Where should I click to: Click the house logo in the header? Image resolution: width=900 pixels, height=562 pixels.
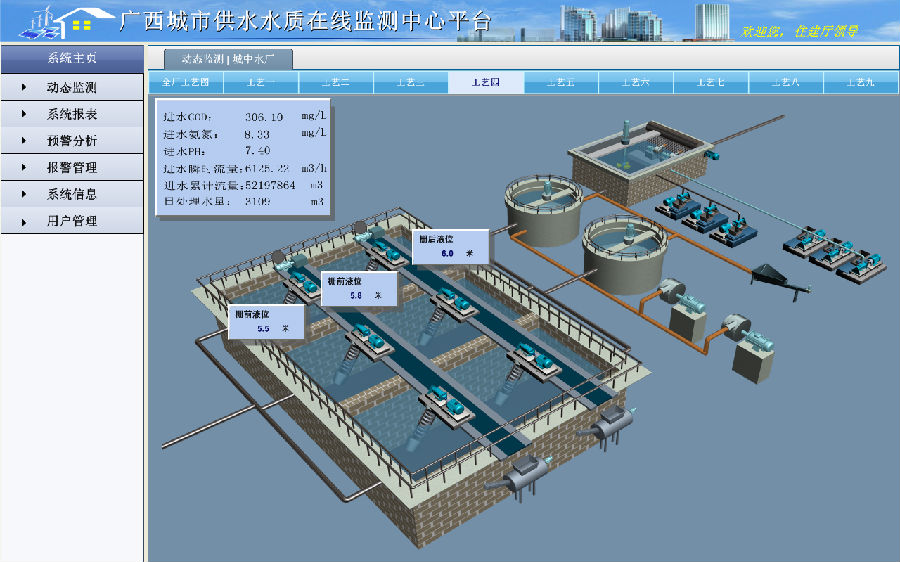64,20
